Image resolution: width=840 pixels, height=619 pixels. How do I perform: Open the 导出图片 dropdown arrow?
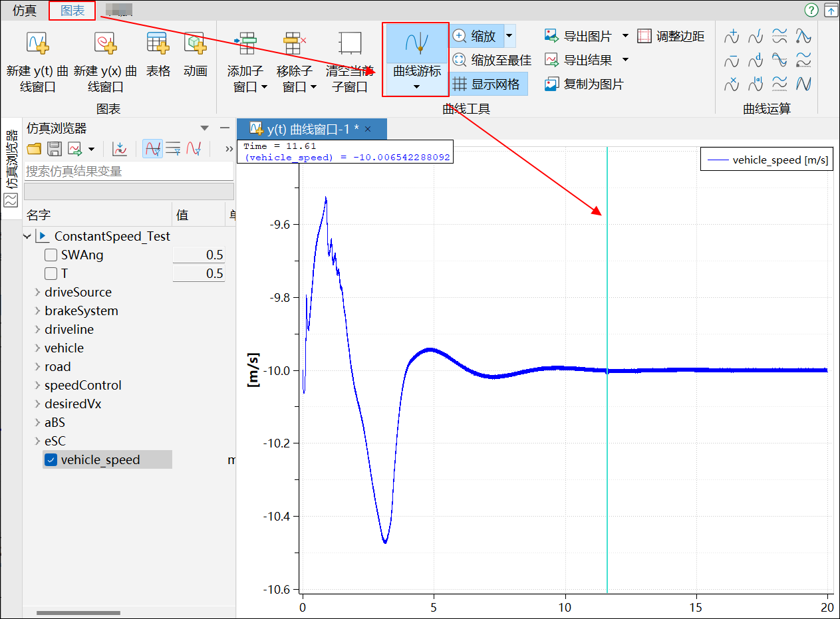(625, 36)
